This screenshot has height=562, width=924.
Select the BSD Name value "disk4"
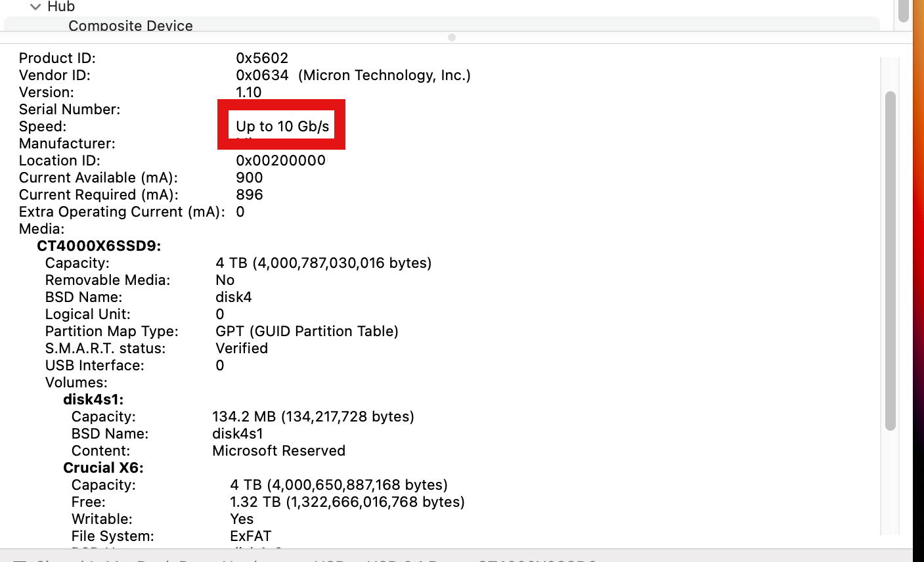click(x=234, y=297)
